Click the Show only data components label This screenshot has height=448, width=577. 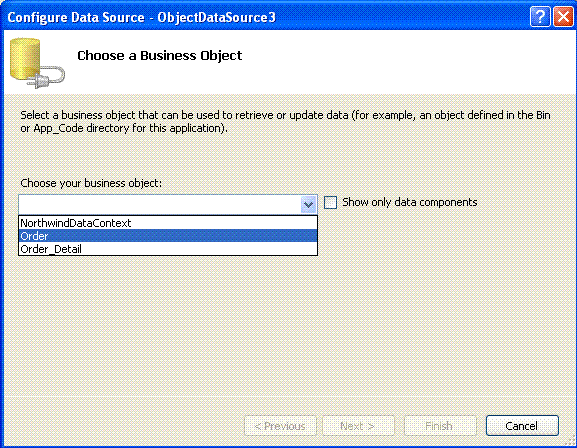pyautogui.click(x=410, y=202)
